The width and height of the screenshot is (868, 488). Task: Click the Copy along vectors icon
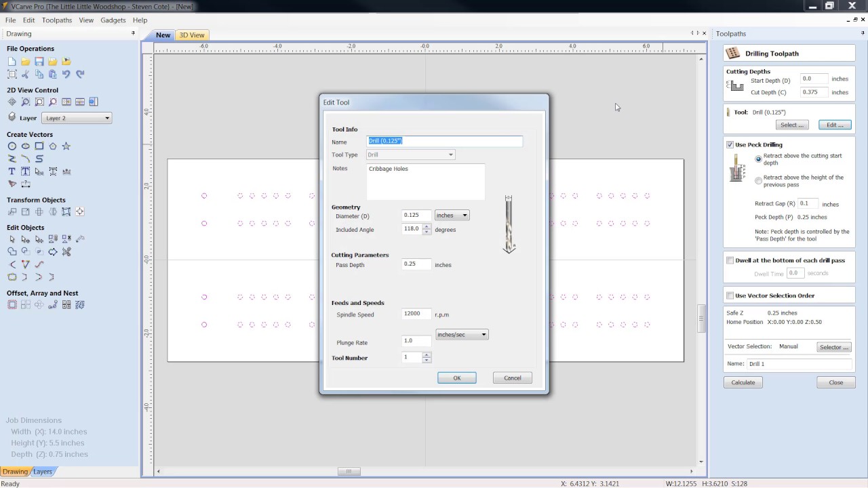(x=52, y=305)
